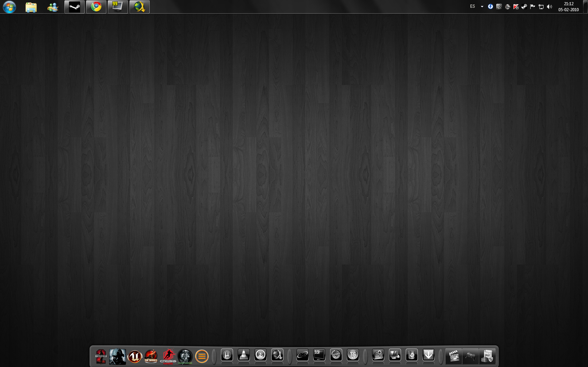The width and height of the screenshot is (588, 367).
Task: Click the flame circle dock icon
Action: [x=261, y=355]
